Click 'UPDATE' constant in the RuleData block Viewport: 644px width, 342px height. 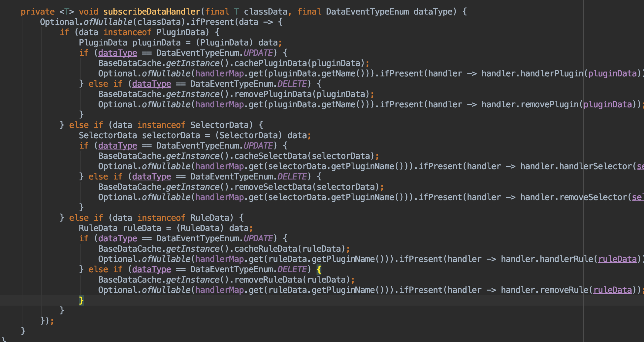(x=258, y=239)
